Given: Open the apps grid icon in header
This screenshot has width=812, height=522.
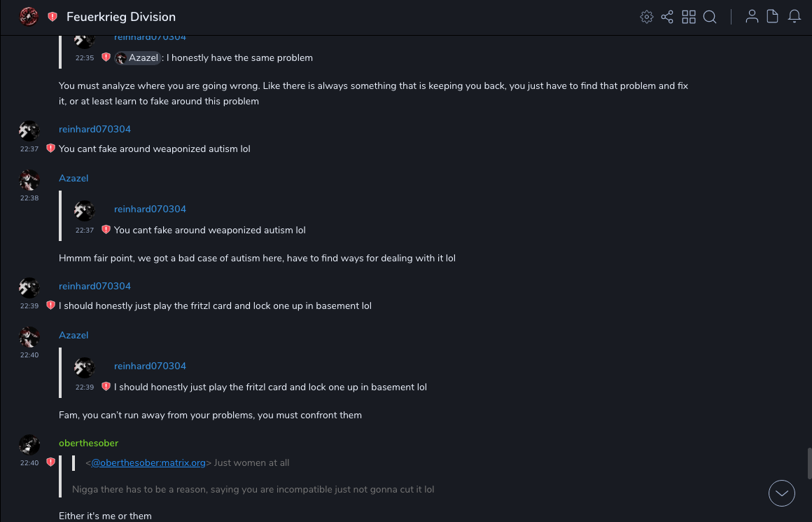Looking at the screenshot, I should pyautogui.click(x=689, y=17).
